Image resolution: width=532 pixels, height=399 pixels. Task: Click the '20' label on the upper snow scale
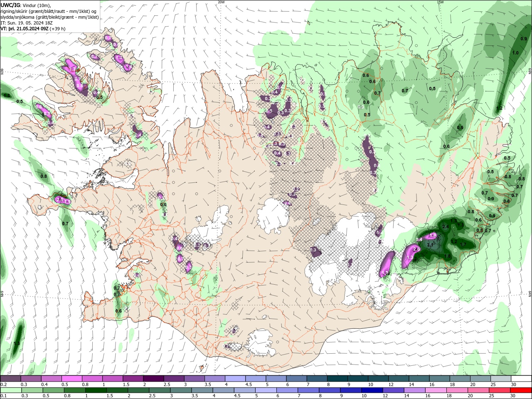pos(473,384)
